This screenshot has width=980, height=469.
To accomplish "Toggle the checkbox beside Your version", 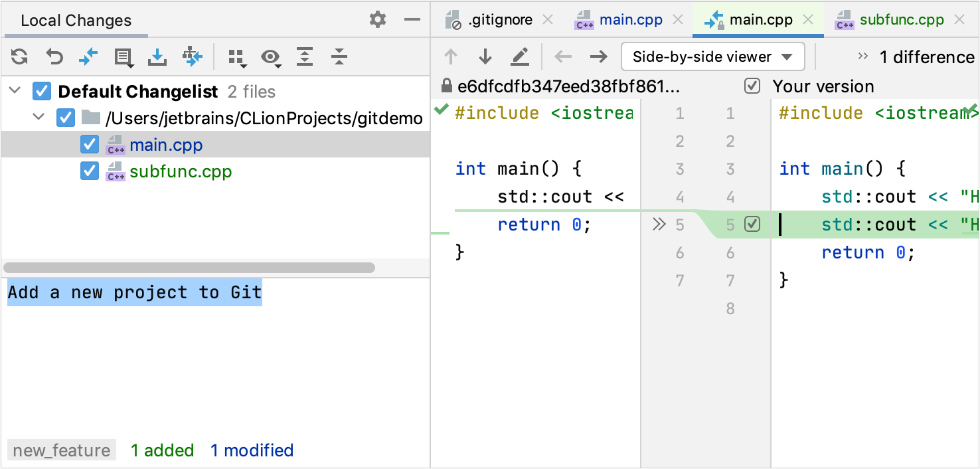I will [752, 86].
